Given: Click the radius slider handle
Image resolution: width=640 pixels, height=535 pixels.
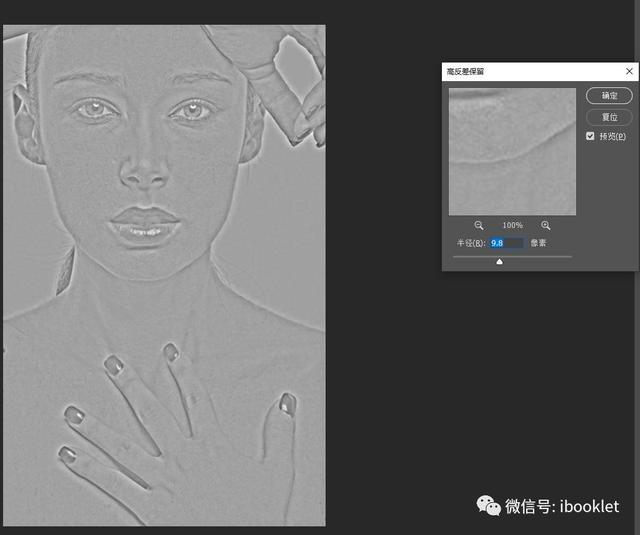Looking at the screenshot, I should pos(499,262).
